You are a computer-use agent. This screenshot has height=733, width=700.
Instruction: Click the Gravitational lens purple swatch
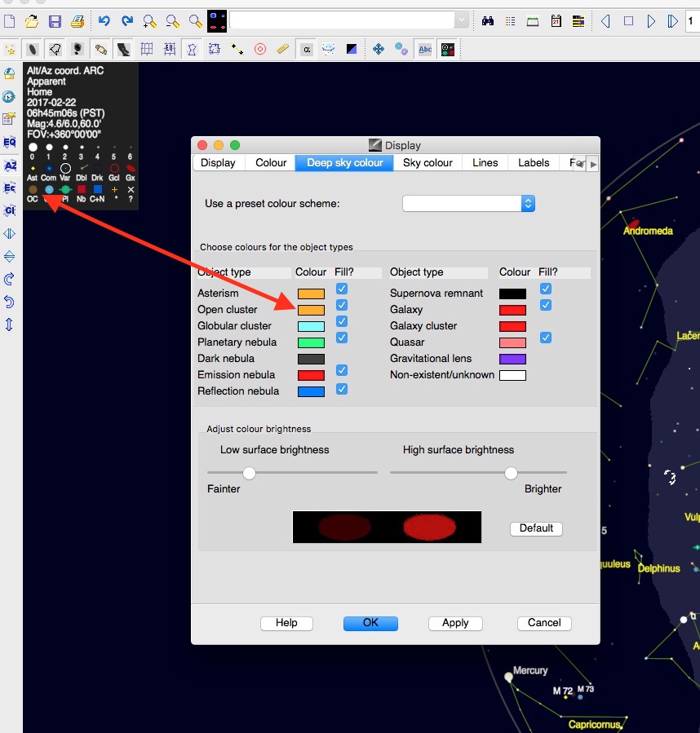pyautogui.click(x=512, y=359)
